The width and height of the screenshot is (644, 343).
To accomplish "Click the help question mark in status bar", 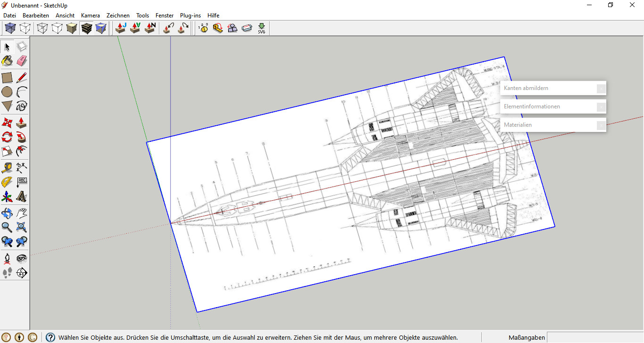I will 50,337.
